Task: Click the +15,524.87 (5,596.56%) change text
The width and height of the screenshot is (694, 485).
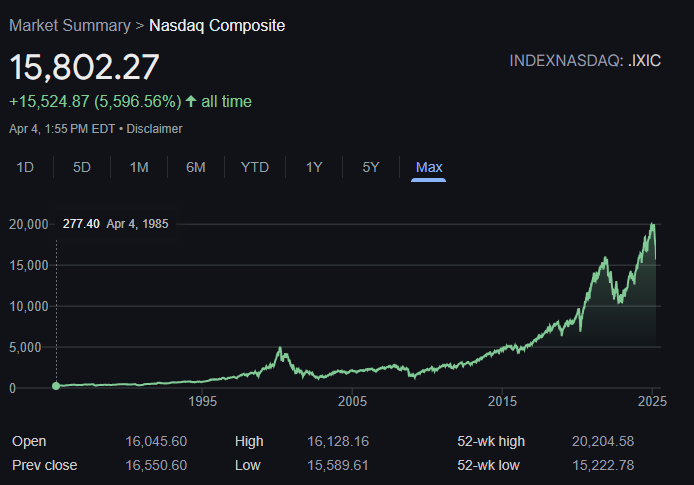Action: point(95,101)
